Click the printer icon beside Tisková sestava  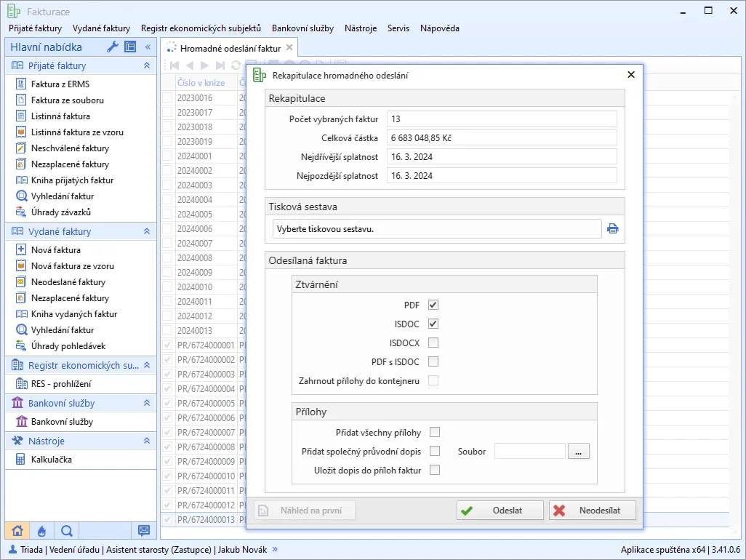coord(613,229)
